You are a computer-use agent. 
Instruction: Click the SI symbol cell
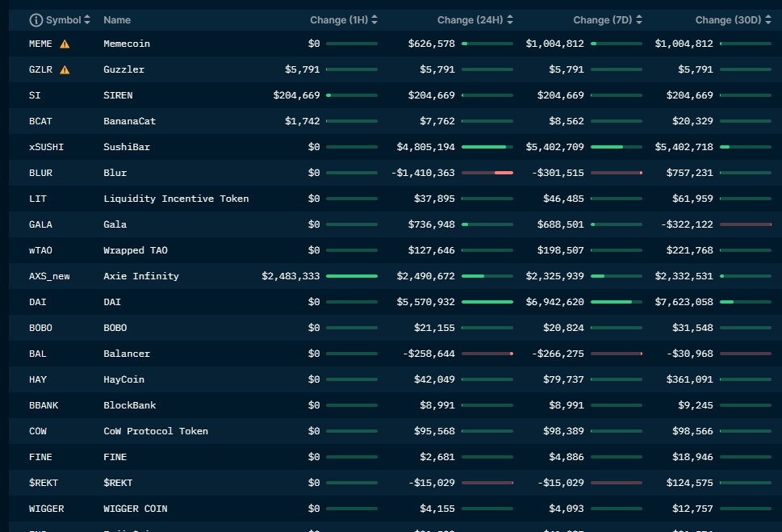[35, 95]
